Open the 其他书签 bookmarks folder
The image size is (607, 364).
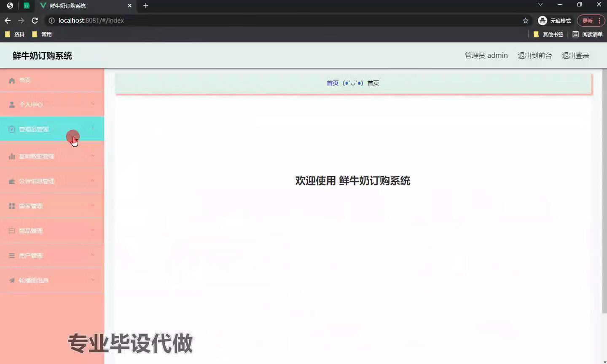pos(548,35)
